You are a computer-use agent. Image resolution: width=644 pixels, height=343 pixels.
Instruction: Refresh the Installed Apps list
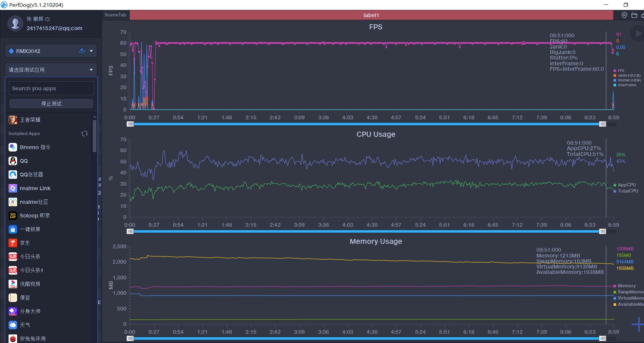(x=85, y=134)
